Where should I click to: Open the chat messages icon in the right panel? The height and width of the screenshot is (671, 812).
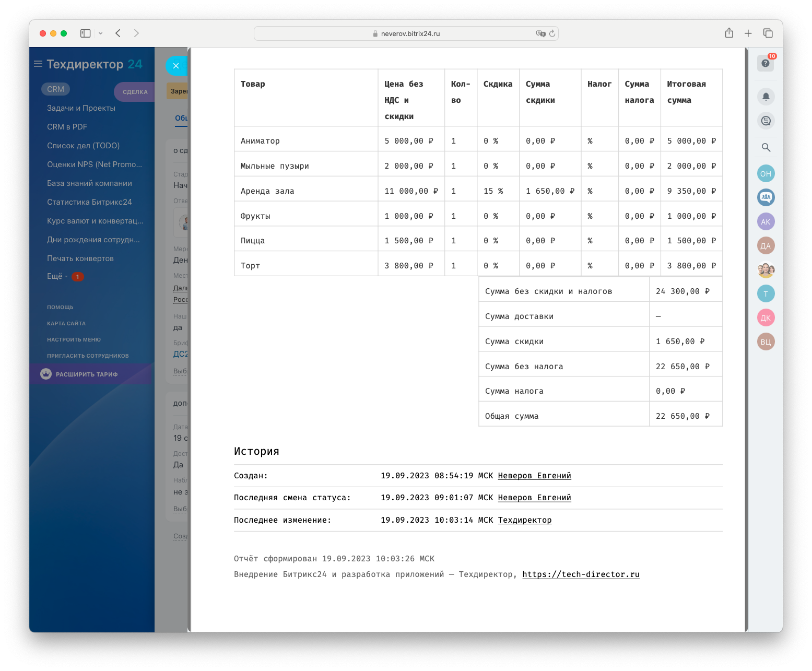(x=766, y=121)
